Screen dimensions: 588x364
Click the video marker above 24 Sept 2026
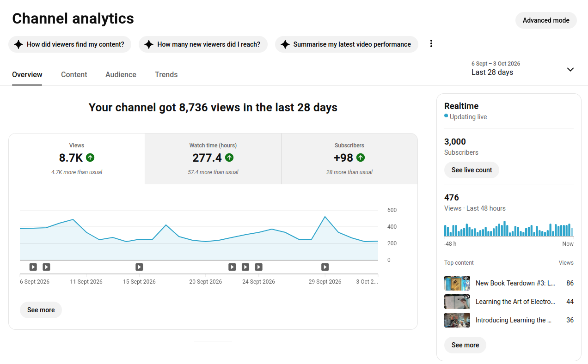(x=259, y=267)
